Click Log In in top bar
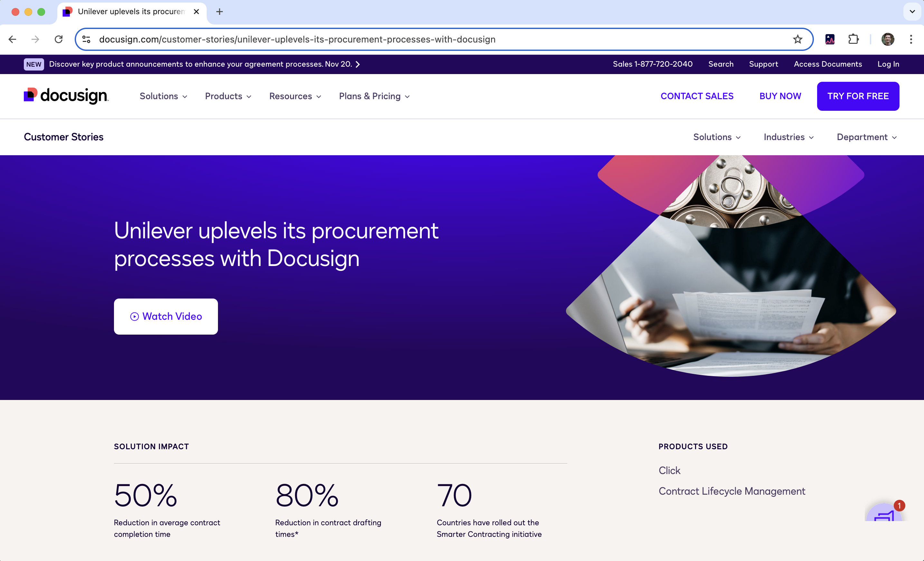 pyautogui.click(x=888, y=64)
